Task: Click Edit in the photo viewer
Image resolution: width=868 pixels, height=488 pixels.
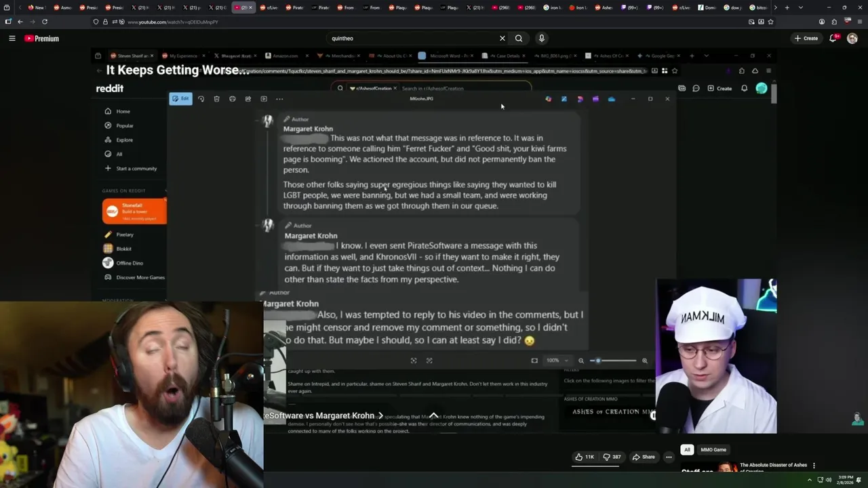Action: point(180,99)
